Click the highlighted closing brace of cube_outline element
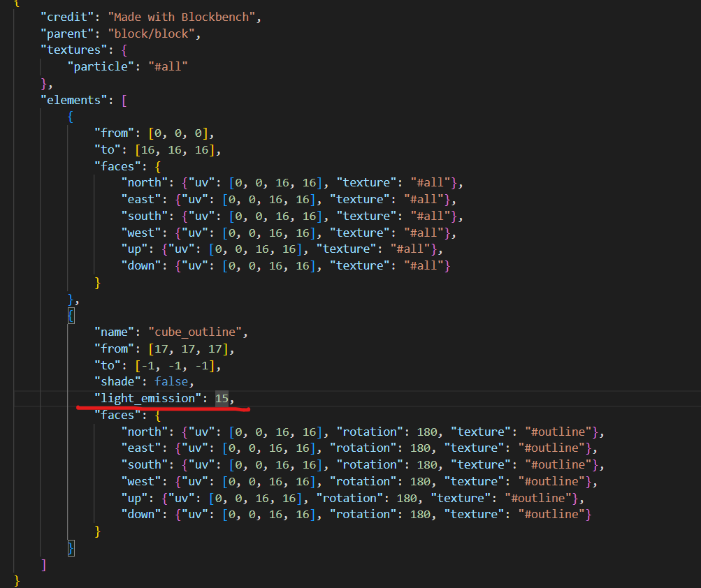The image size is (701, 588). 71,547
